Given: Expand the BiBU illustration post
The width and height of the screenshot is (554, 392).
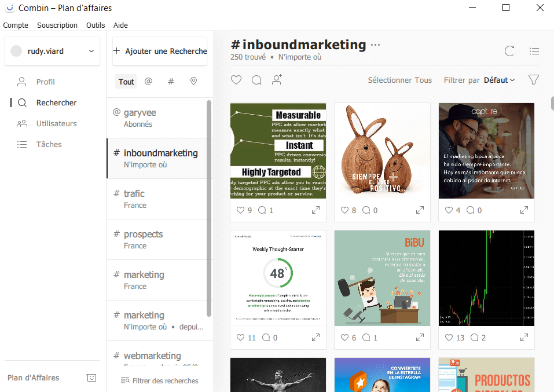Looking at the screenshot, I should click(x=420, y=337).
